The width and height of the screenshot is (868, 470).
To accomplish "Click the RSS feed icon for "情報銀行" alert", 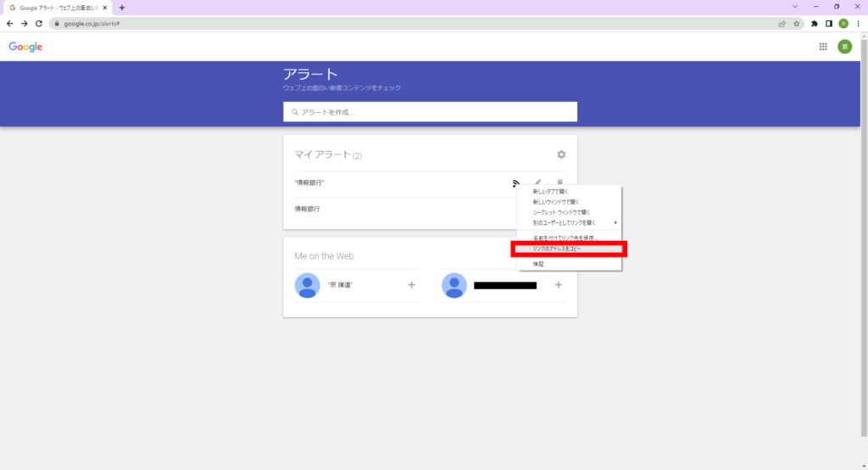I will point(515,182).
